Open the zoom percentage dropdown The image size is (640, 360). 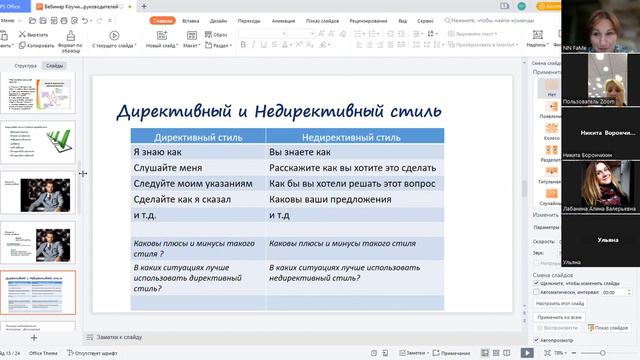560,353
